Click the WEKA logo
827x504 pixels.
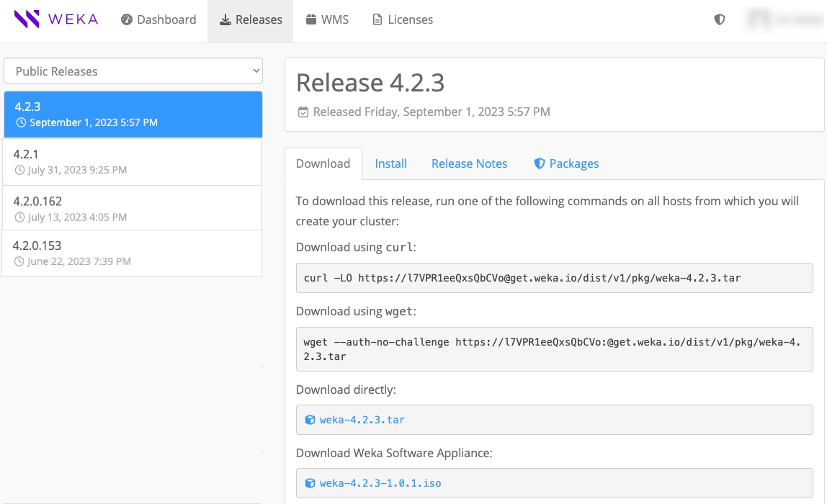click(56, 19)
